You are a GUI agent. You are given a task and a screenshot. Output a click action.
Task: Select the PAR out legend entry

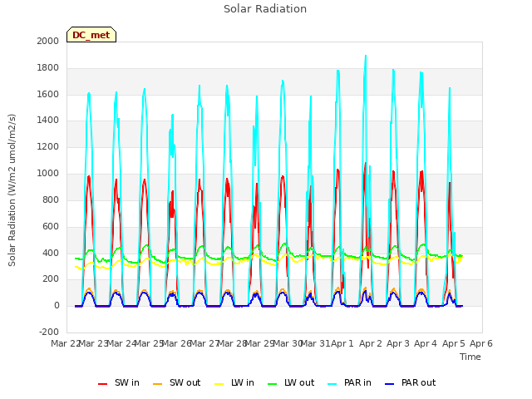point(411,382)
